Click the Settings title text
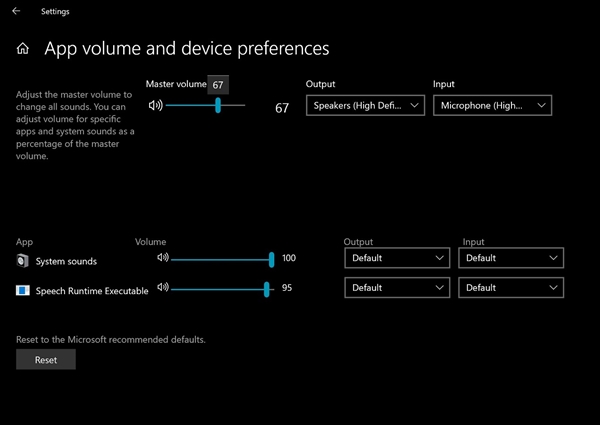This screenshot has width=600, height=425. [x=55, y=11]
